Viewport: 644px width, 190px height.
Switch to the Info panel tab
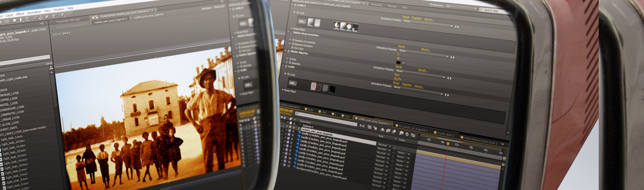tap(405, 7)
